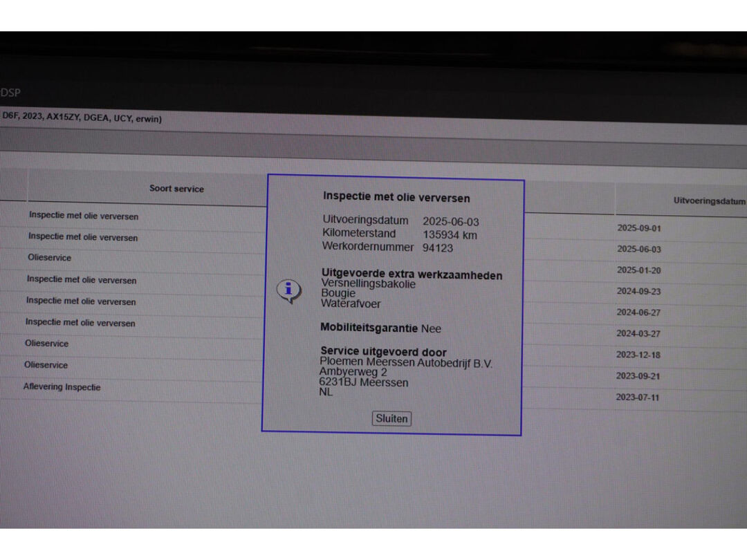Open the entry dated 2025-06-03 in the table
The image size is (747, 560).
pyautogui.click(x=639, y=249)
